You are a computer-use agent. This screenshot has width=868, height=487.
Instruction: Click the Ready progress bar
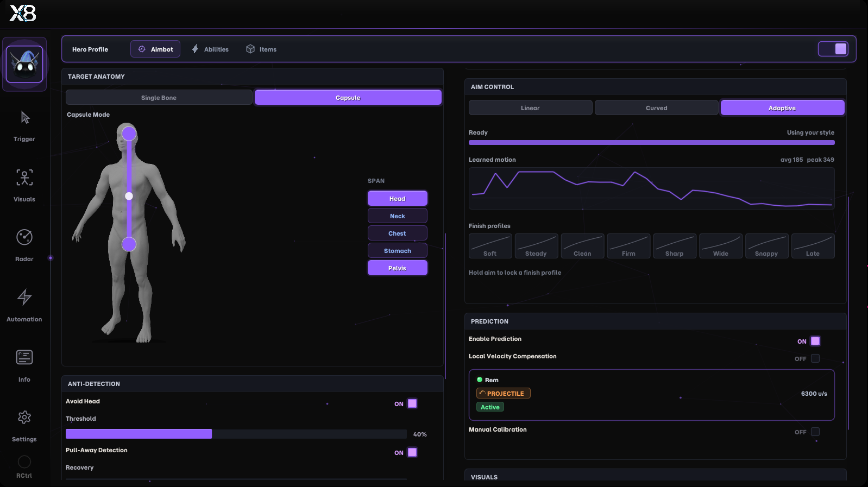click(652, 143)
